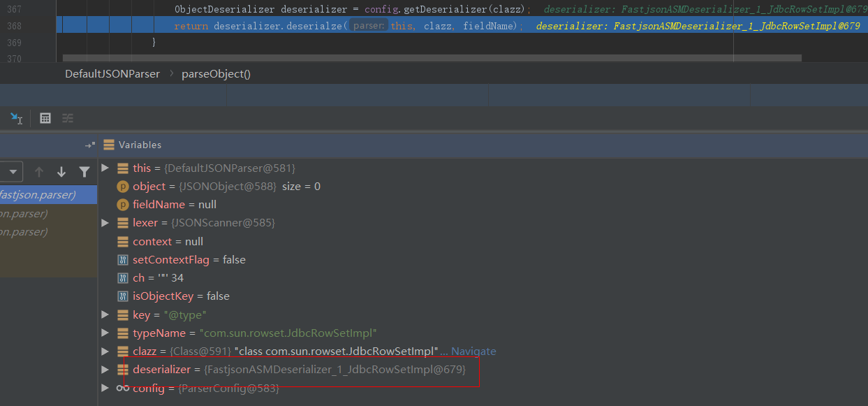Viewport: 868px width, 406px height.
Task: Expand the 'this' variable node
Action: (105, 168)
